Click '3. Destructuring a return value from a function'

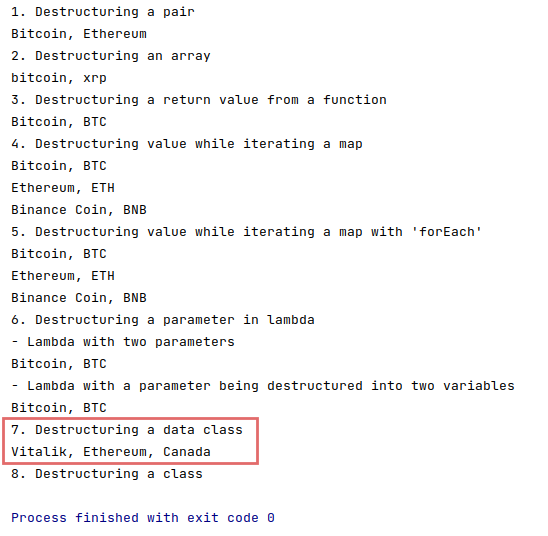[199, 100]
